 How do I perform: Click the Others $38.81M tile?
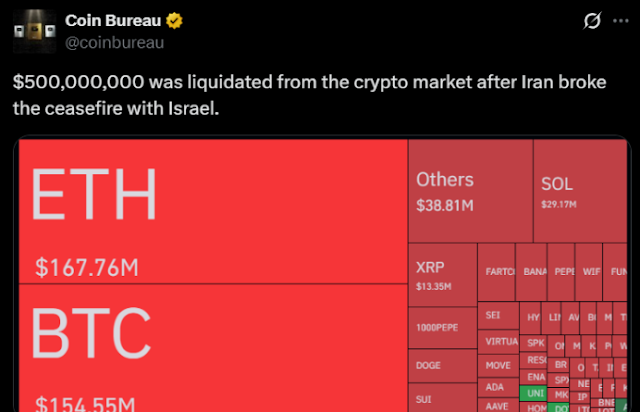pos(471,191)
